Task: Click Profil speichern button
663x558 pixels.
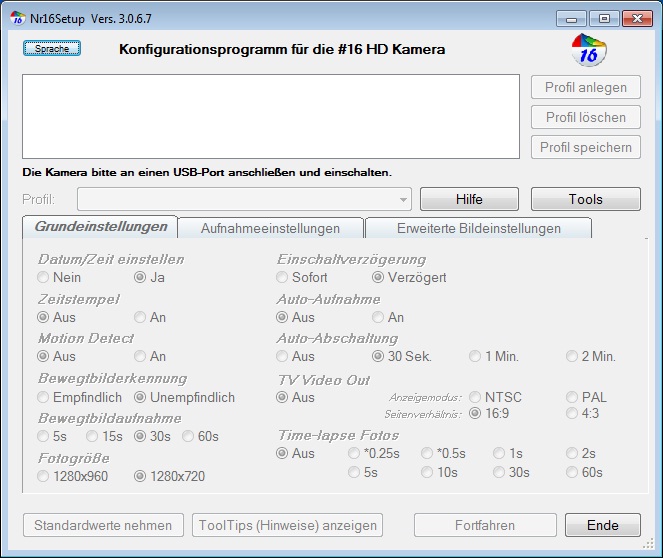Action: (x=586, y=147)
